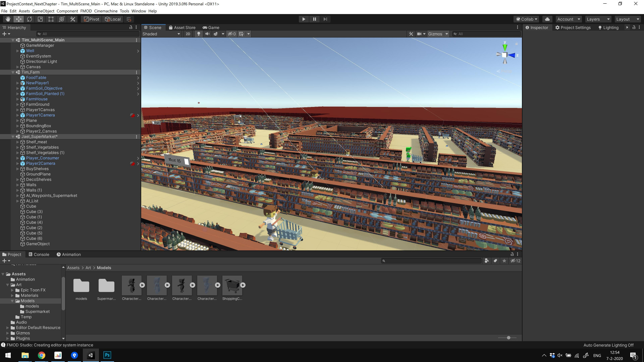Toggle scene audio speaker icon
Viewport: 644px width, 362px height.
pos(207,34)
